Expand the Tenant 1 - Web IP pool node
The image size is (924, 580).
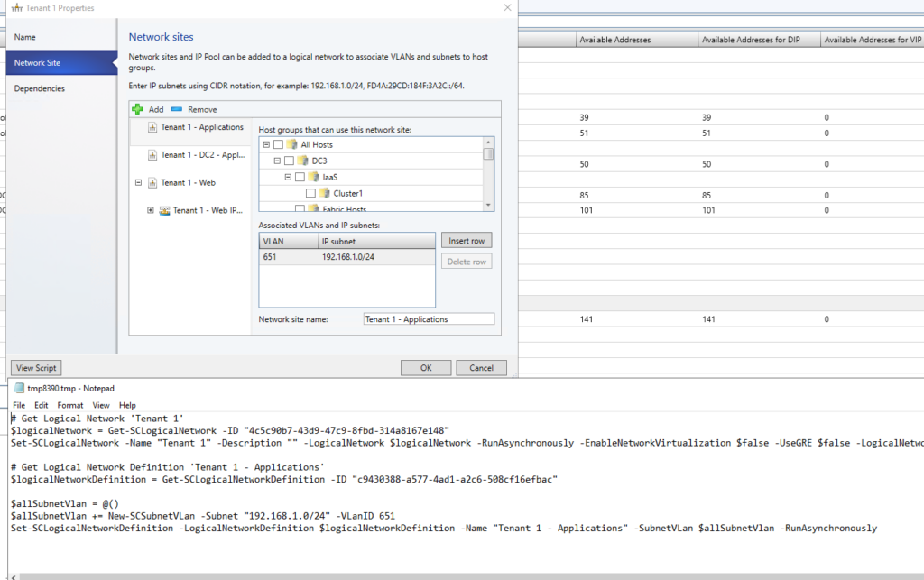pyautogui.click(x=151, y=210)
